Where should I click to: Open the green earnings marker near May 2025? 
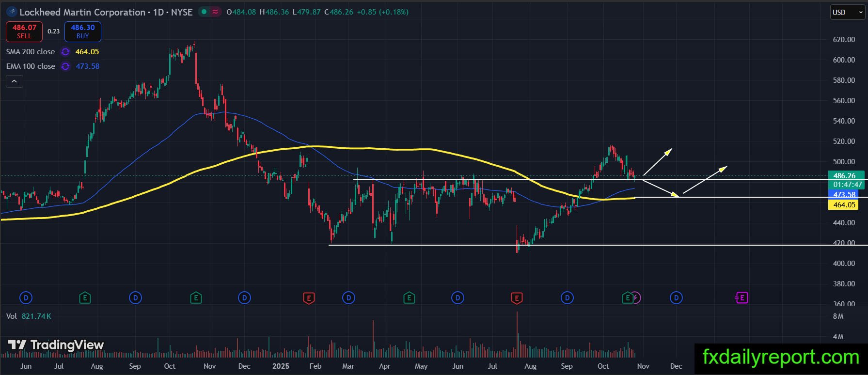point(409,297)
